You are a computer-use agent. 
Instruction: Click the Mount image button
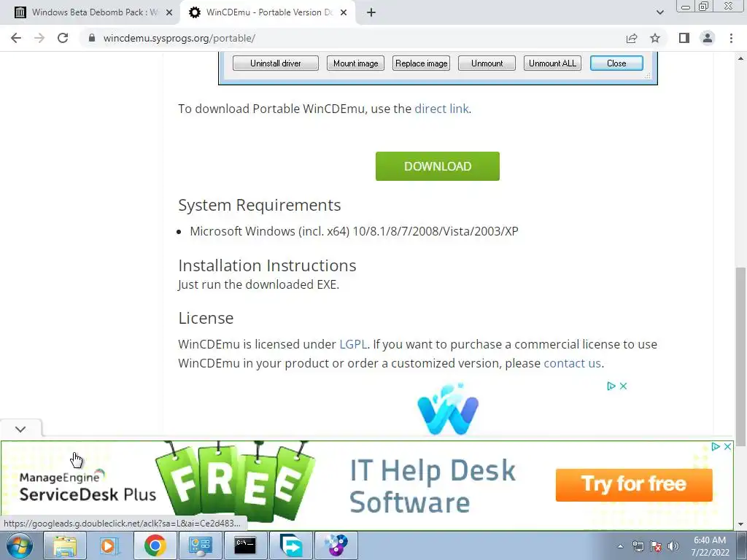[355, 63]
